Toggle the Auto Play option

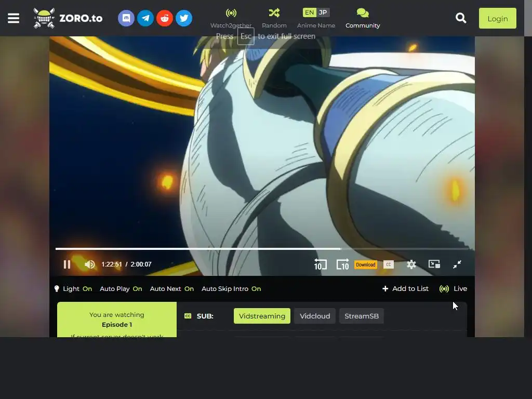tap(121, 289)
